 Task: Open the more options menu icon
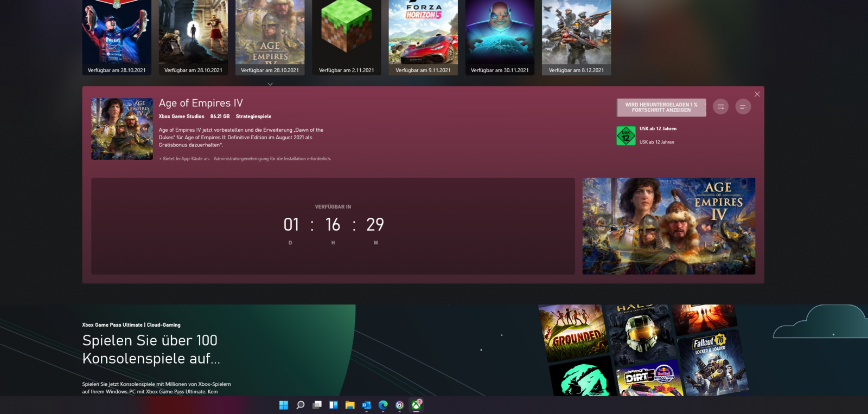(743, 107)
